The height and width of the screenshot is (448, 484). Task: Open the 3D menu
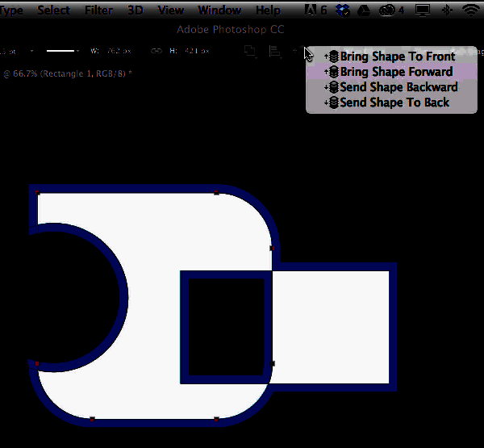tap(136, 10)
